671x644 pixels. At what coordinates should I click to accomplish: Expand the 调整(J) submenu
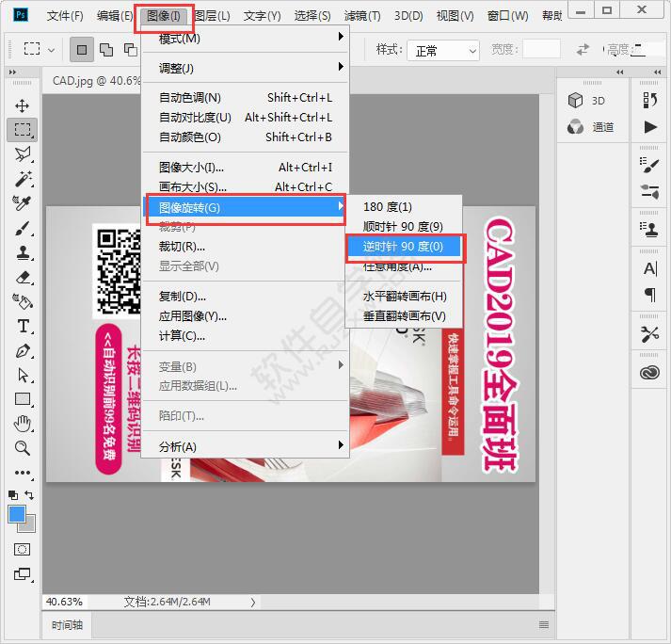point(246,68)
